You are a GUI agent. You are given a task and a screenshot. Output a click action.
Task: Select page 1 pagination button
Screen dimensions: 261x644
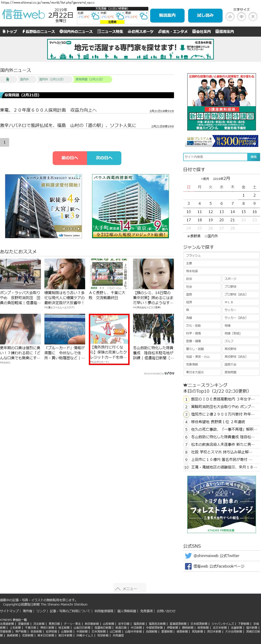pyautogui.click(x=5, y=142)
